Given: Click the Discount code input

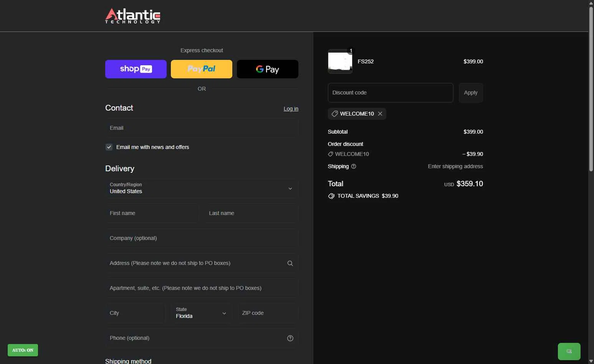Looking at the screenshot, I should pos(390,93).
